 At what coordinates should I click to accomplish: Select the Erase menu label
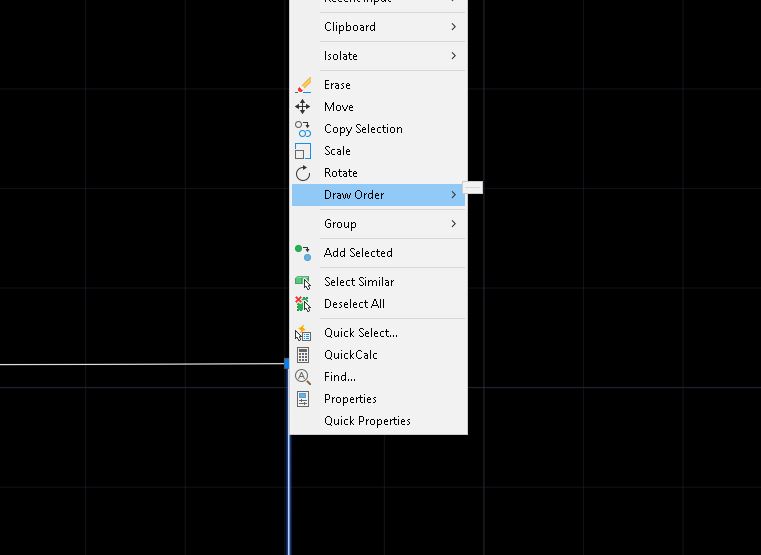click(x=337, y=85)
